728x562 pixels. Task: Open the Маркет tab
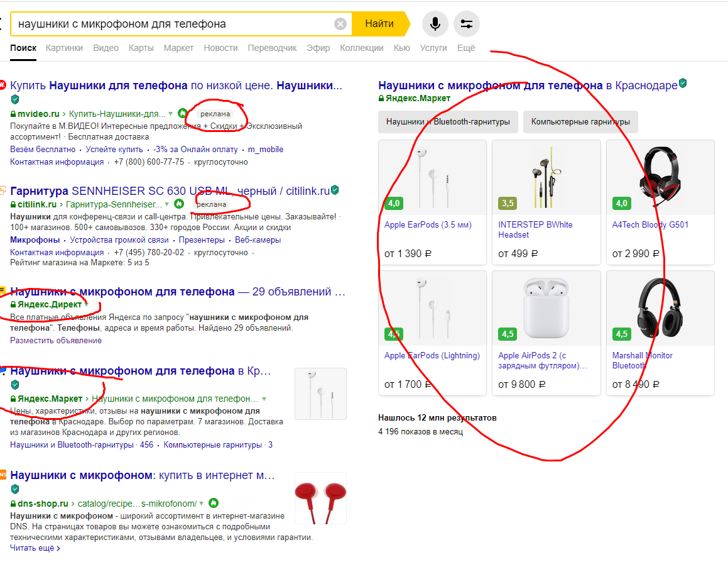pyautogui.click(x=178, y=48)
